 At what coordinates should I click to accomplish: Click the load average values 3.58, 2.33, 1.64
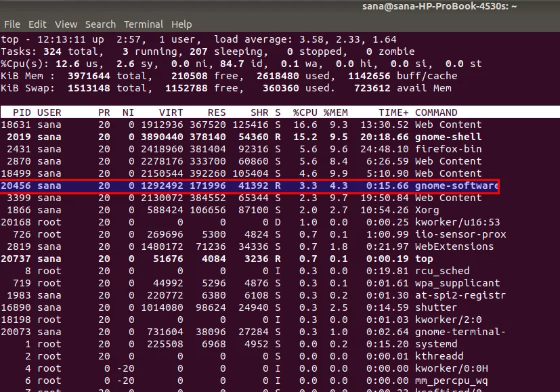[x=347, y=39]
